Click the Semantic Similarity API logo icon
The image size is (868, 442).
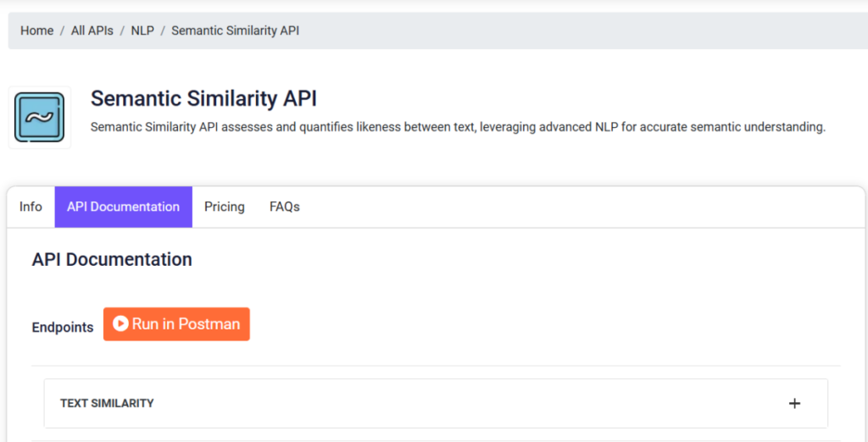pos(39,118)
